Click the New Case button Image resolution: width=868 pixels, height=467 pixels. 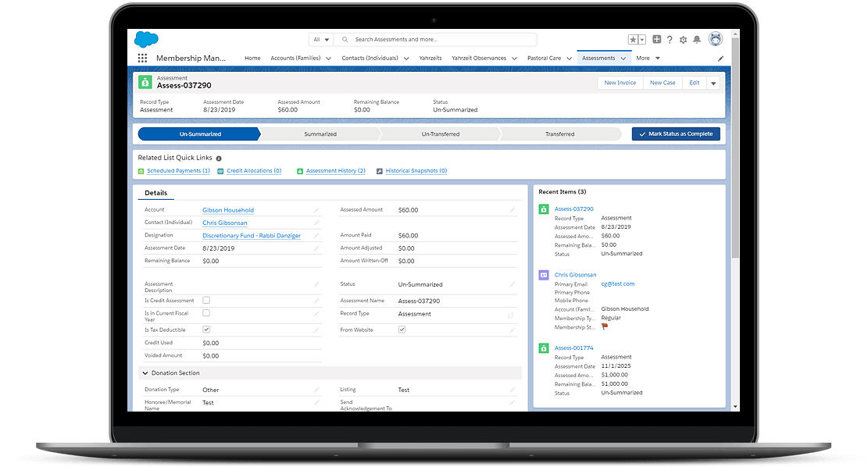(663, 83)
